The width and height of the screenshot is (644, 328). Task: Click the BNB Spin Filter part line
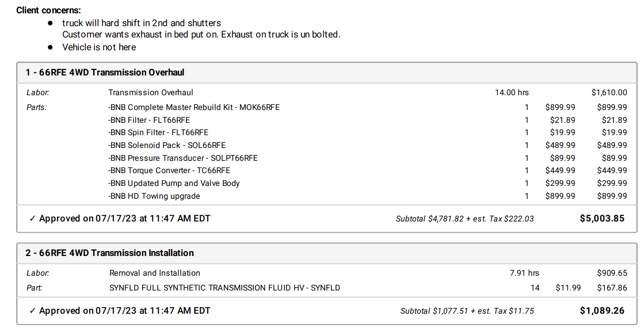158,133
